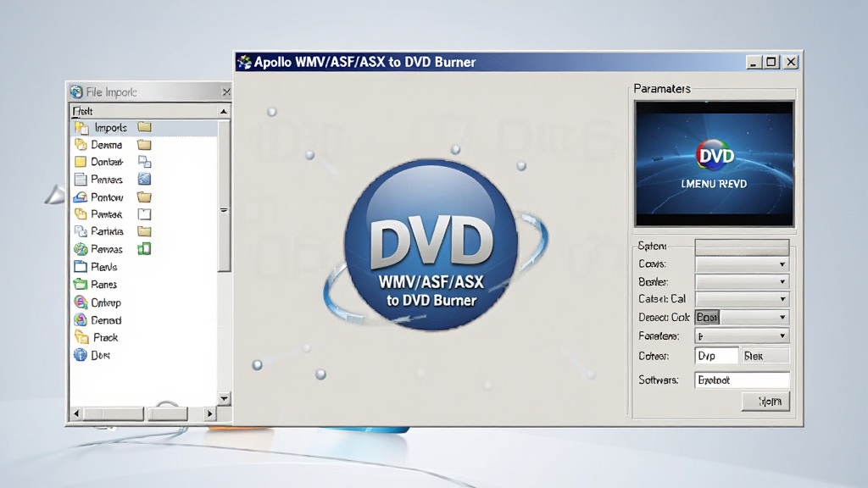Click the yellow Dontab item icon

pyautogui.click(x=81, y=162)
